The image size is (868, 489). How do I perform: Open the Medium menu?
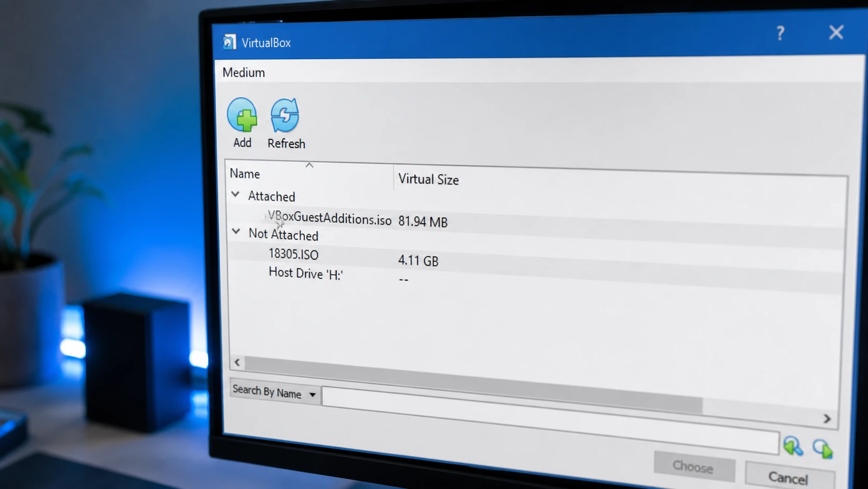click(x=243, y=72)
